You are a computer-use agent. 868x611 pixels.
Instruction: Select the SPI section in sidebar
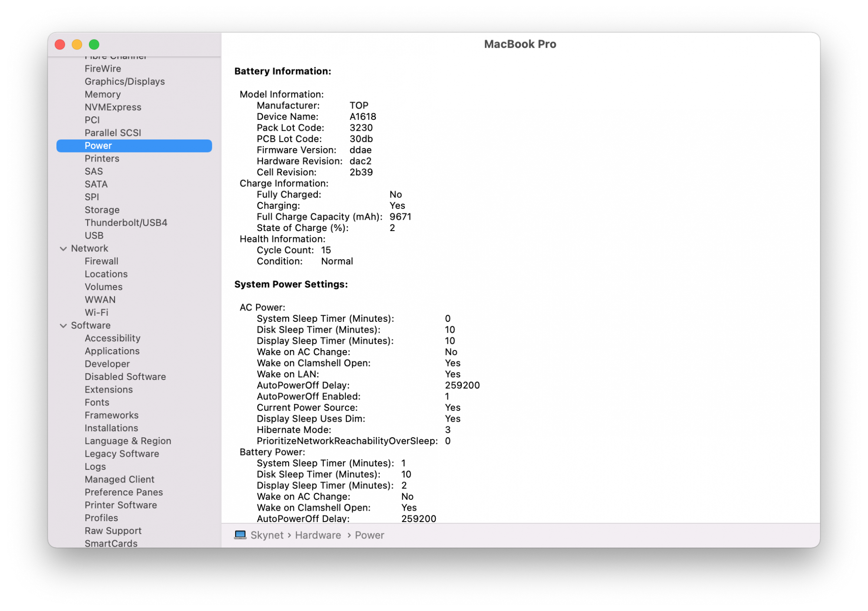(93, 197)
